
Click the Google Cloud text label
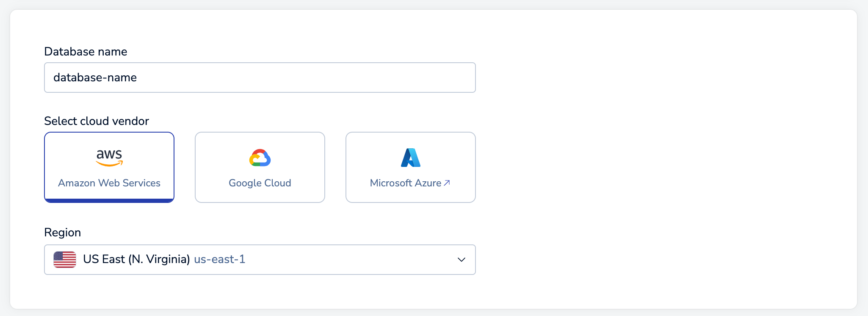click(260, 183)
